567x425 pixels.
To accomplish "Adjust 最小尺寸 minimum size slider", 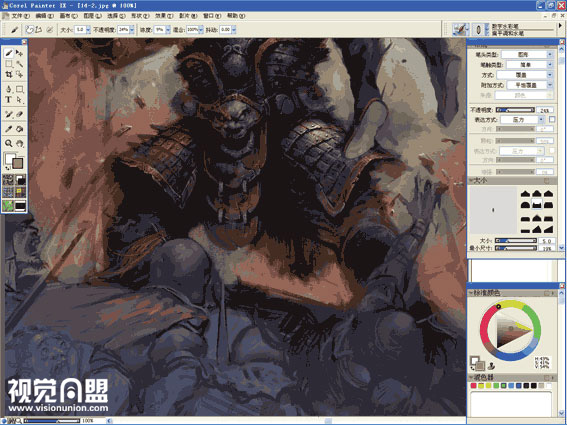I will tap(515, 248).
